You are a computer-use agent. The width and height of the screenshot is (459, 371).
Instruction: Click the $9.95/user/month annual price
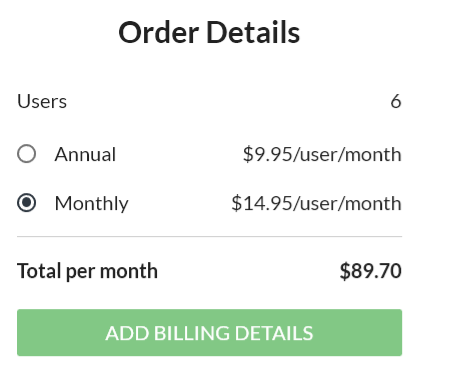tap(322, 154)
